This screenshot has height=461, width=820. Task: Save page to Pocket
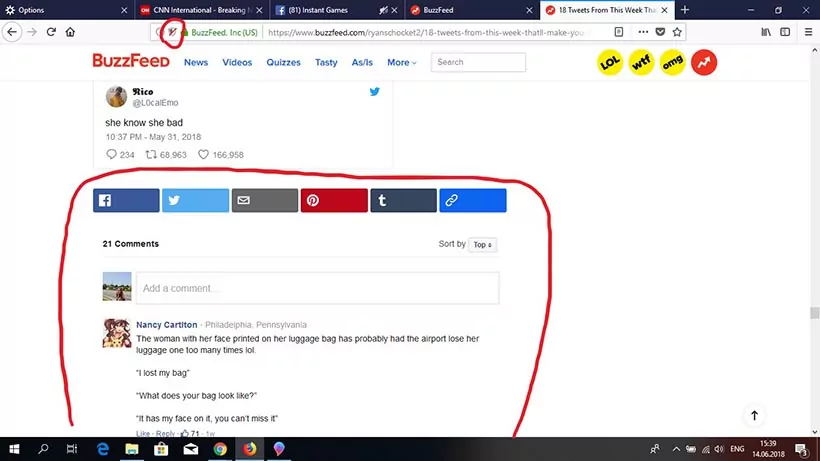tap(660, 32)
